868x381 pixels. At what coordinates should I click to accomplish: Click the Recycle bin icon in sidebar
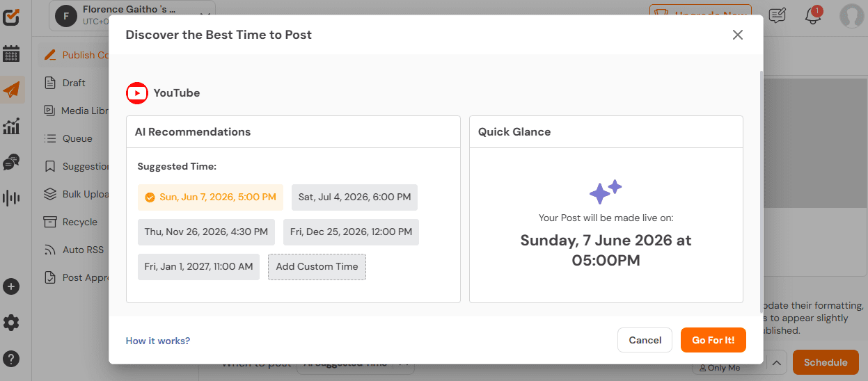click(x=50, y=222)
